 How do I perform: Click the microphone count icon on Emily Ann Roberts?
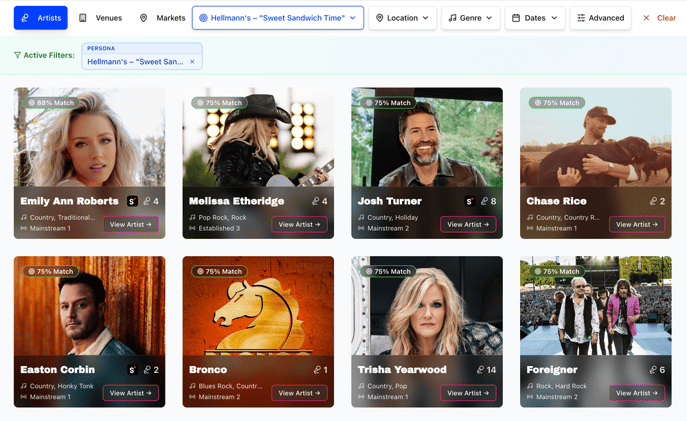click(x=147, y=201)
